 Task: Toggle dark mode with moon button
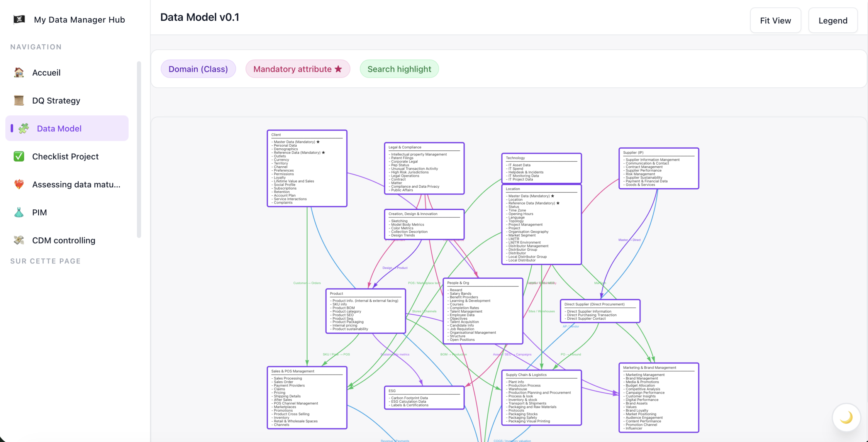point(846,417)
